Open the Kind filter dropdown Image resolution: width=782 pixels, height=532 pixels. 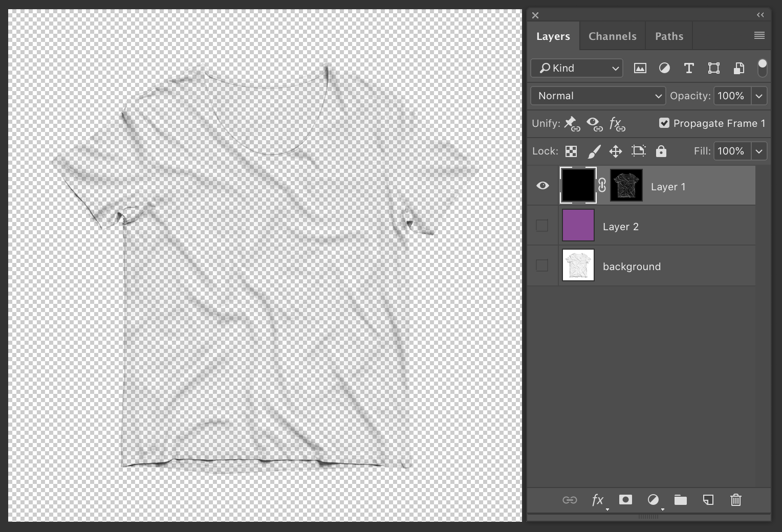tap(576, 68)
